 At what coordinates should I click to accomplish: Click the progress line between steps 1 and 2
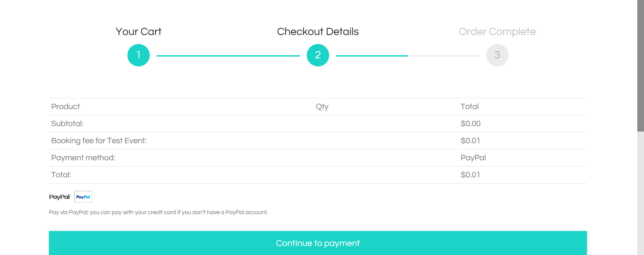pos(228,56)
